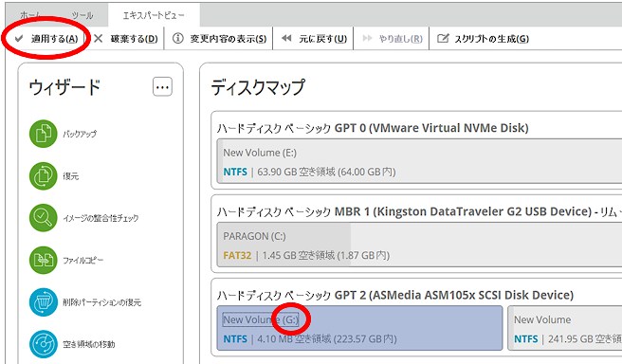Open the free space move icon

pyautogui.click(x=44, y=344)
